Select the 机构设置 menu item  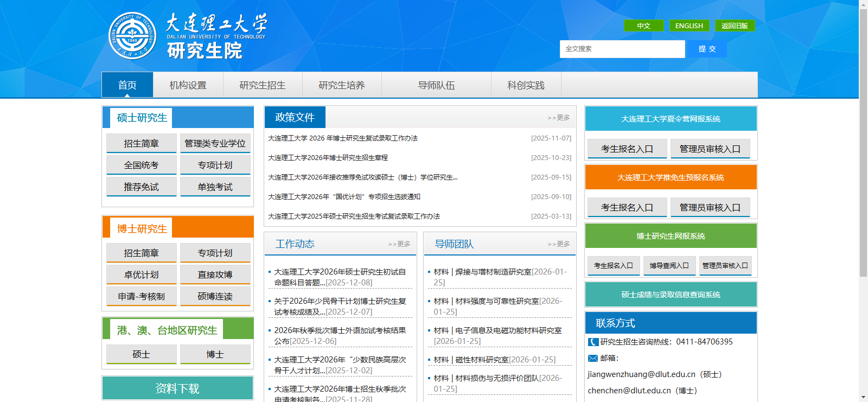point(188,85)
